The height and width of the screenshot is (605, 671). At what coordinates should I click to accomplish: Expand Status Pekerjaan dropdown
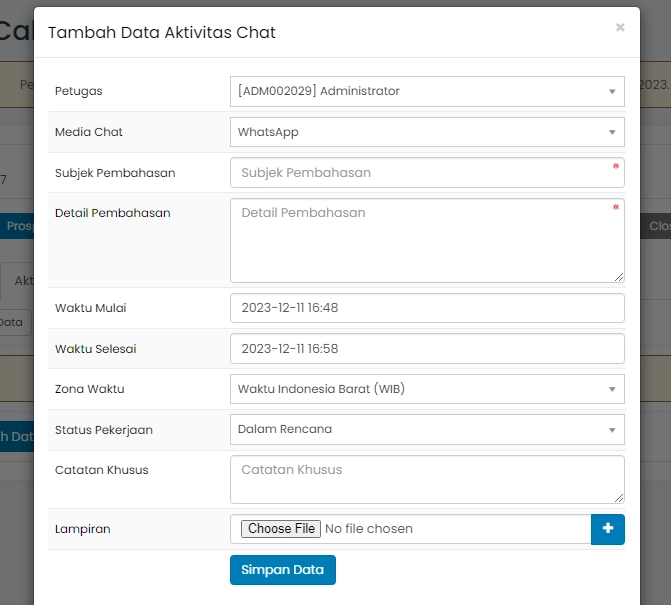point(427,429)
